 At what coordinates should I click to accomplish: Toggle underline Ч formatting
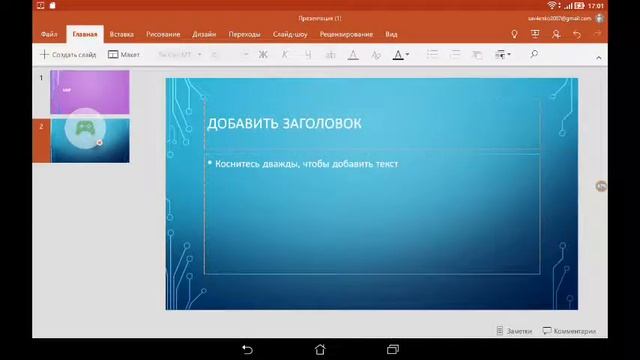pos(308,55)
